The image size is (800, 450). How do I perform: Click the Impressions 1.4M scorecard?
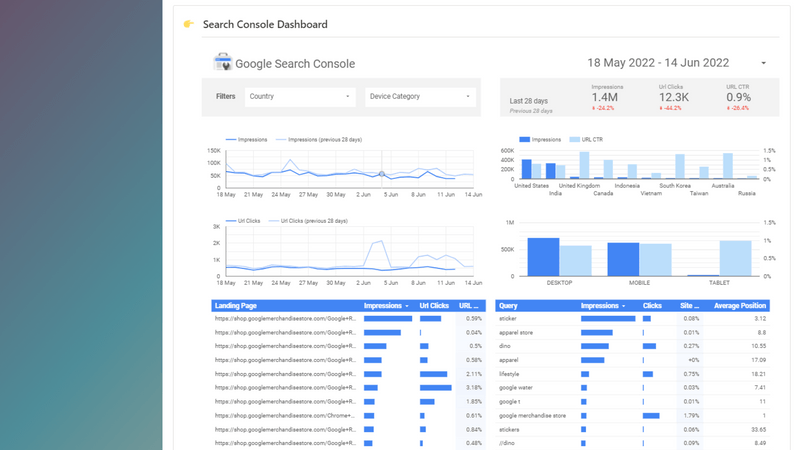[x=606, y=97]
